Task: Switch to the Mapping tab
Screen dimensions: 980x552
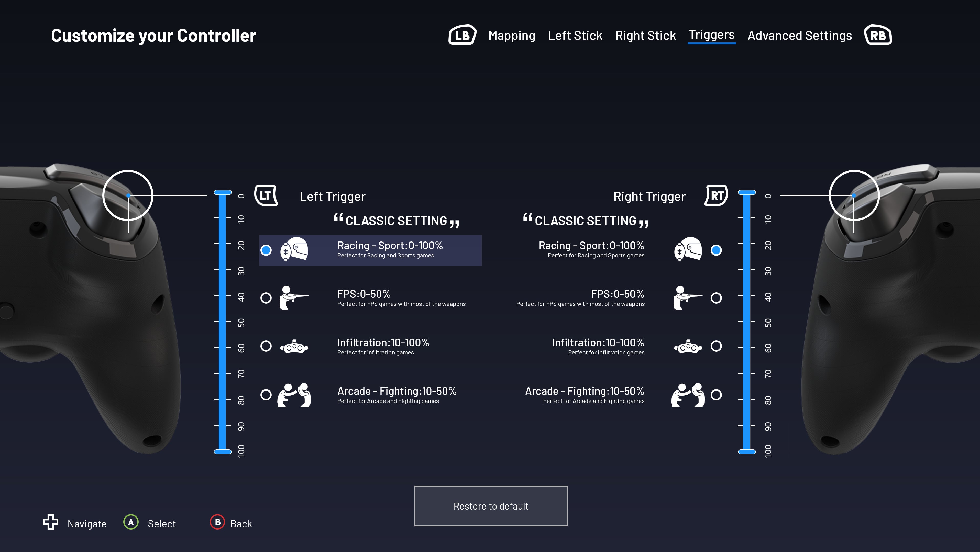Action: (x=512, y=36)
